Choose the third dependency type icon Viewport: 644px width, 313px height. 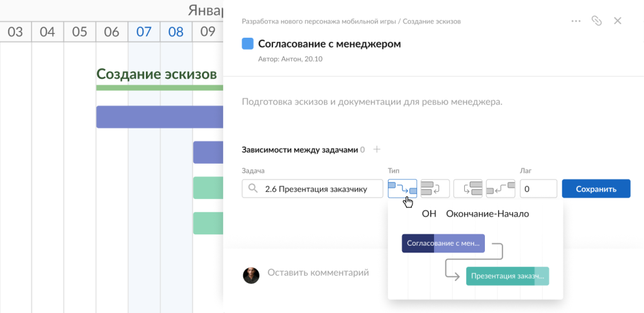pos(468,189)
